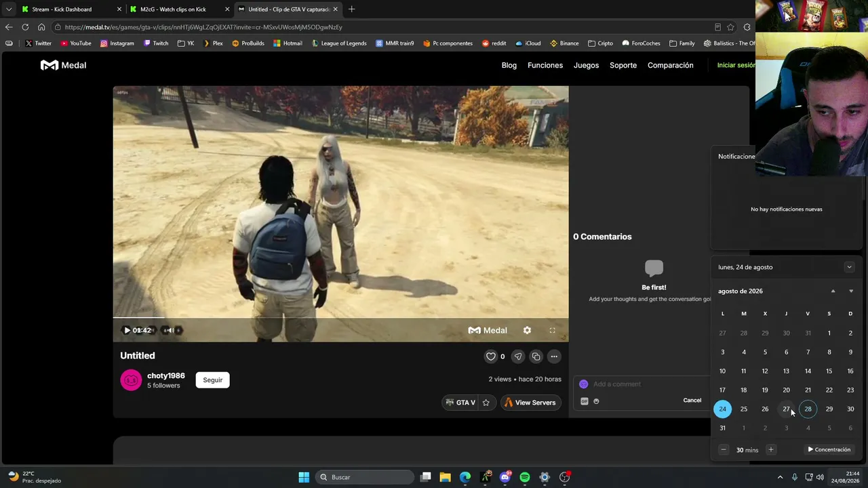Open Task View from the taskbar

click(x=425, y=477)
